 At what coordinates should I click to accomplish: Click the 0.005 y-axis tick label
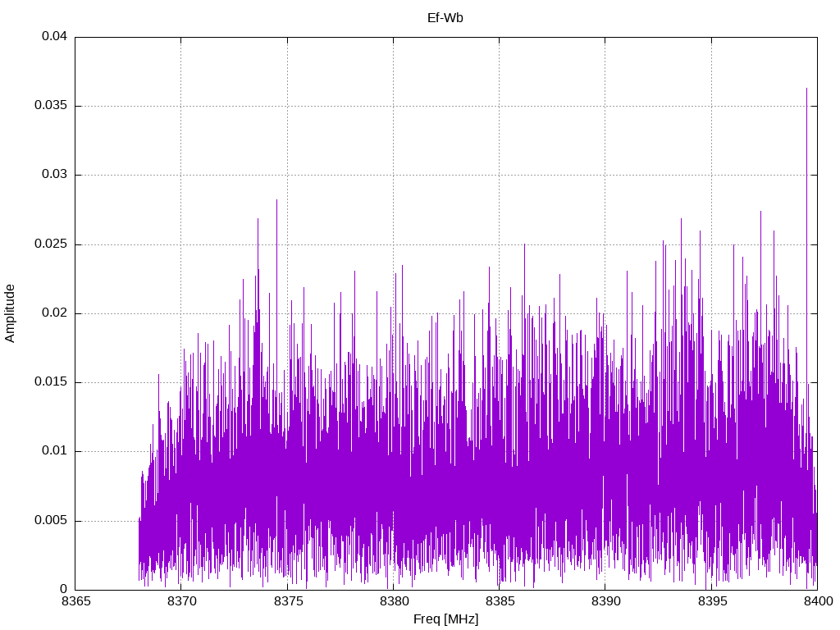(x=52, y=521)
